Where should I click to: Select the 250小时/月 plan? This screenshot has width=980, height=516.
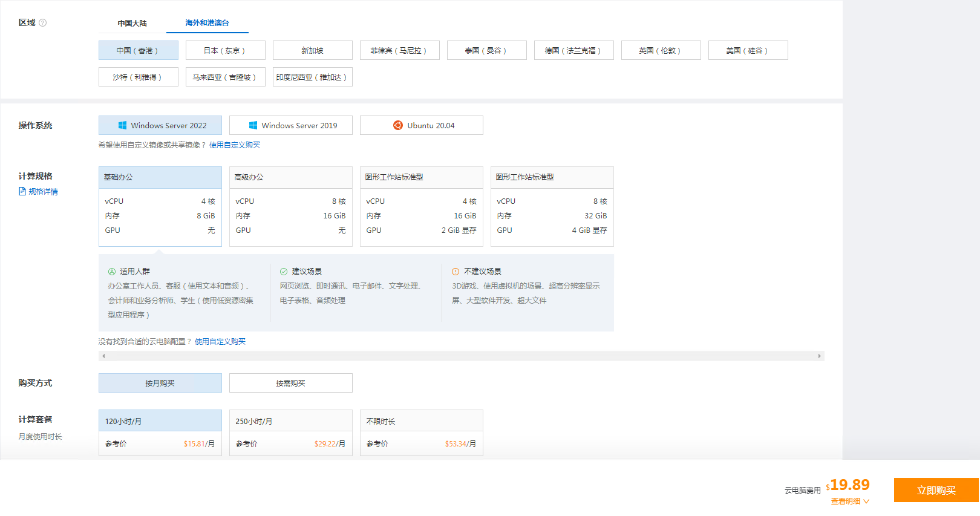[x=291, y=433]
